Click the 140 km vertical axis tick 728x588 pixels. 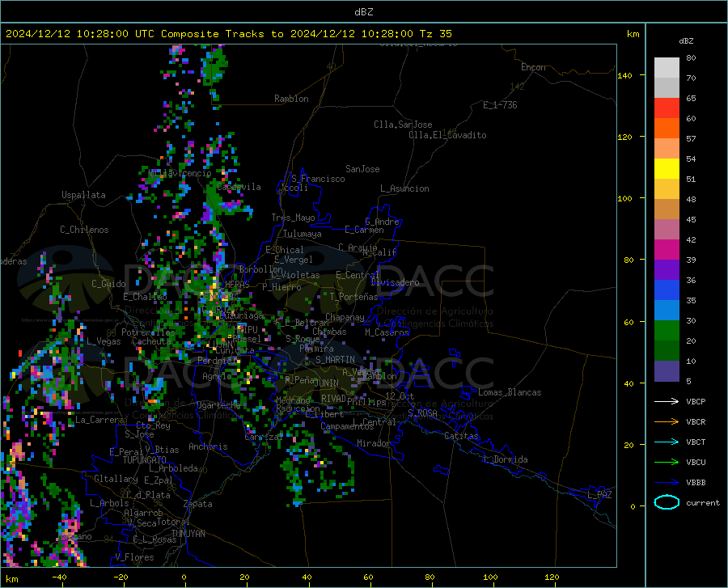[624, 75]
